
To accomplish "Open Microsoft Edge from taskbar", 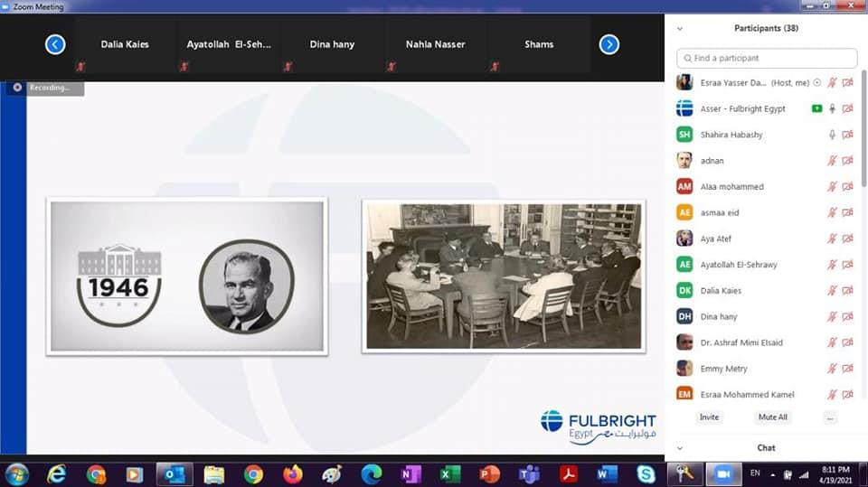I will [x=371, y=474].
